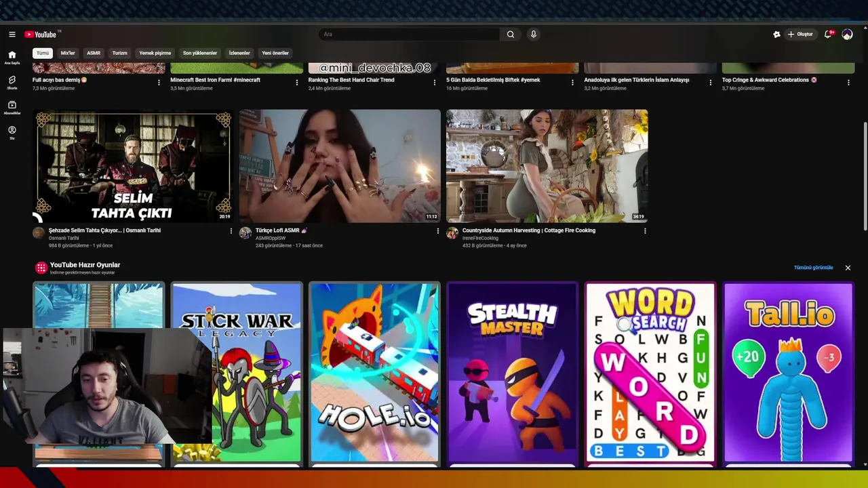This screenshot has width=868, height=488.
Task: Click Full acıyı bas demiş title
Action: click(60, 80)
